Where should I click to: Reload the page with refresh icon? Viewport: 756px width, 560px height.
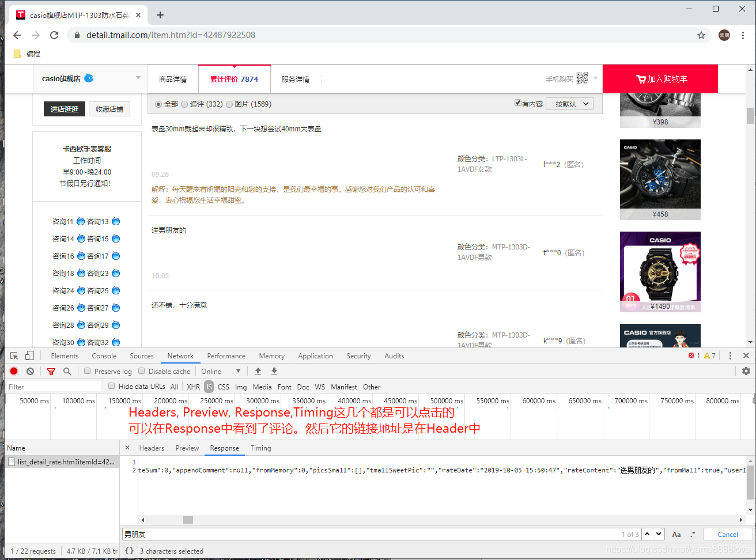pyautogui.click(x=54, y=35)
